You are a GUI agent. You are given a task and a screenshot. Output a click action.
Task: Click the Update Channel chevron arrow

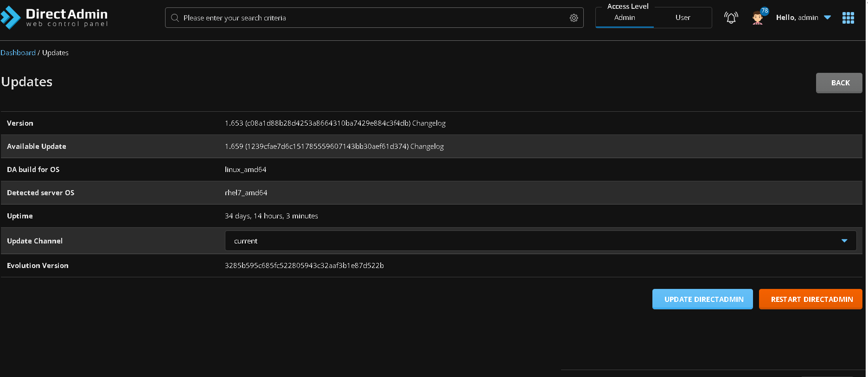click(x=844, y=241)
